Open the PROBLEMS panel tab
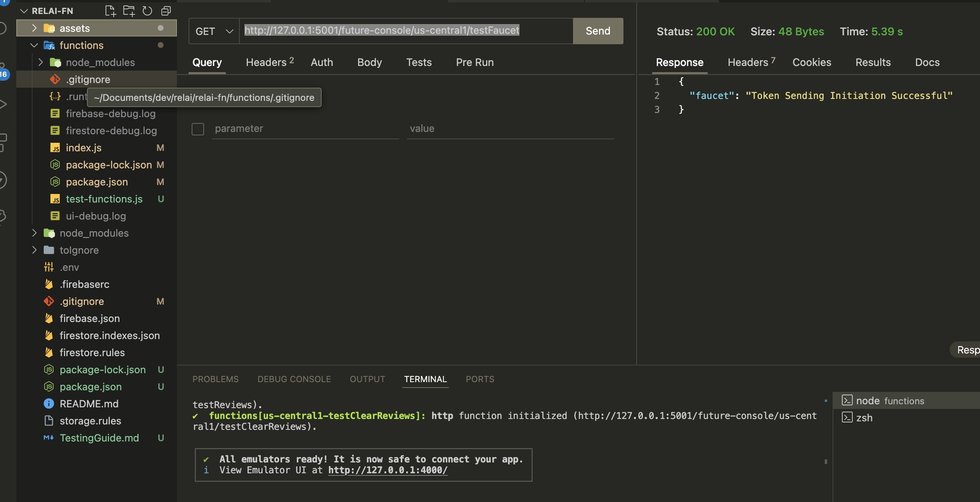The image size is (980, 502). click(x=215, y=379)
